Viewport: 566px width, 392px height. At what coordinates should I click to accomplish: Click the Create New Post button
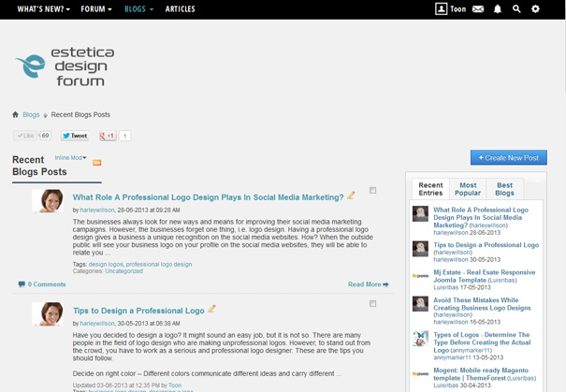pos(509,158)
